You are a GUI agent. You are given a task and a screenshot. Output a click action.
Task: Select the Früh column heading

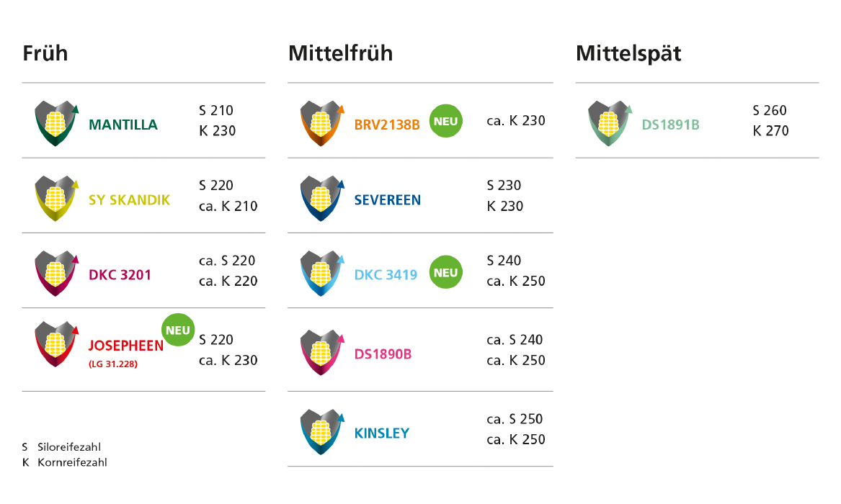(45, 53)
